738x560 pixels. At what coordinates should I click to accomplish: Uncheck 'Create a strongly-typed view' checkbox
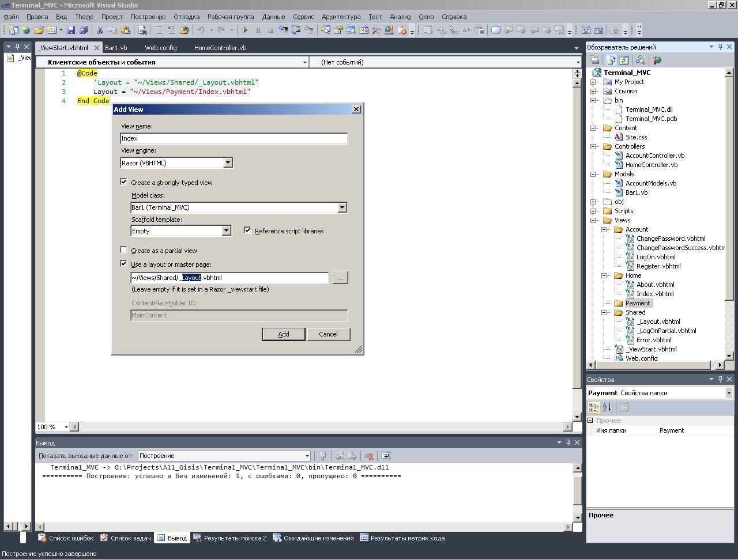[x=123, y=182]
